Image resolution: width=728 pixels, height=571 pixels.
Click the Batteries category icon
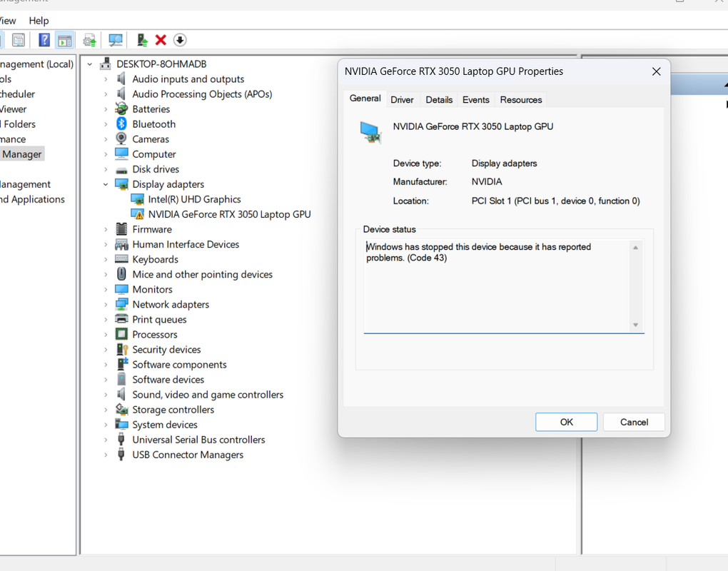121,109
